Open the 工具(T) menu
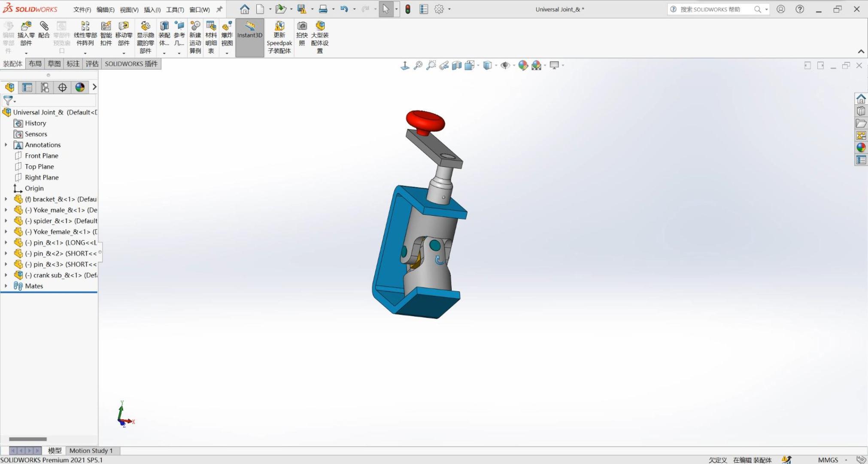This screenshot has height=464, width=868. tap(175, 9)
